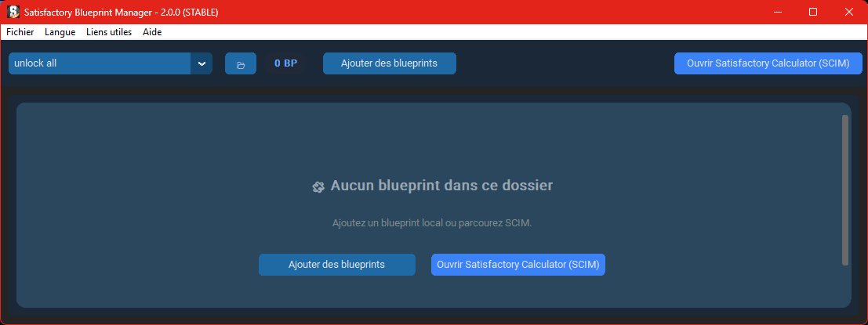Click the icon beside the 'Aucun blueprint' heading
The width and height of the screenshot is (868, 325).
coord(318,186)
